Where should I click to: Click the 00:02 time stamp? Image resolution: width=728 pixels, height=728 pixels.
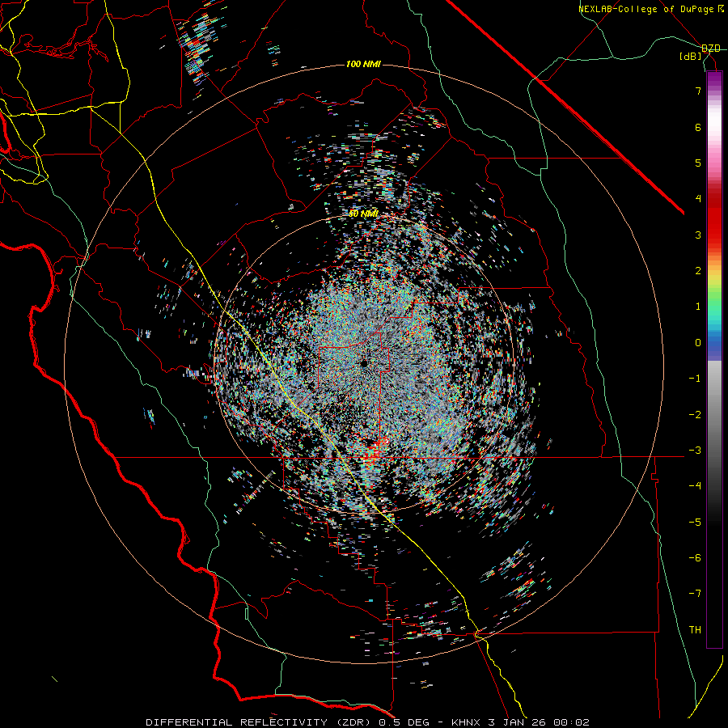pos(571,722)
